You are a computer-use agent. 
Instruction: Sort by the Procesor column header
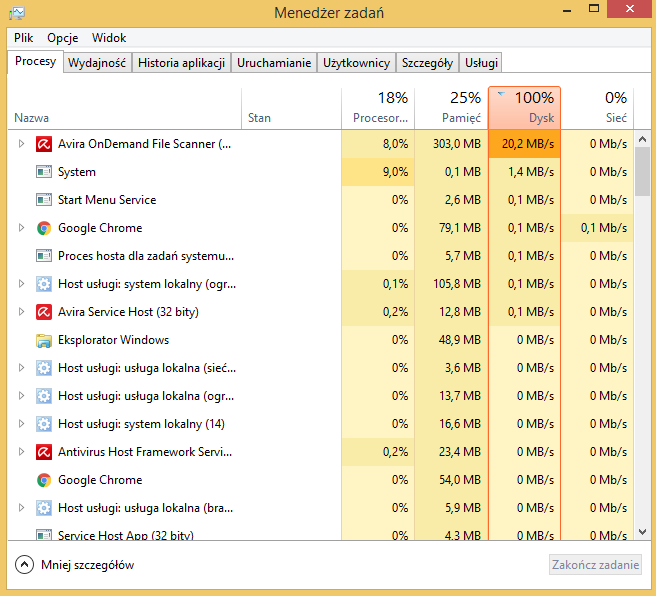point(378,108)
